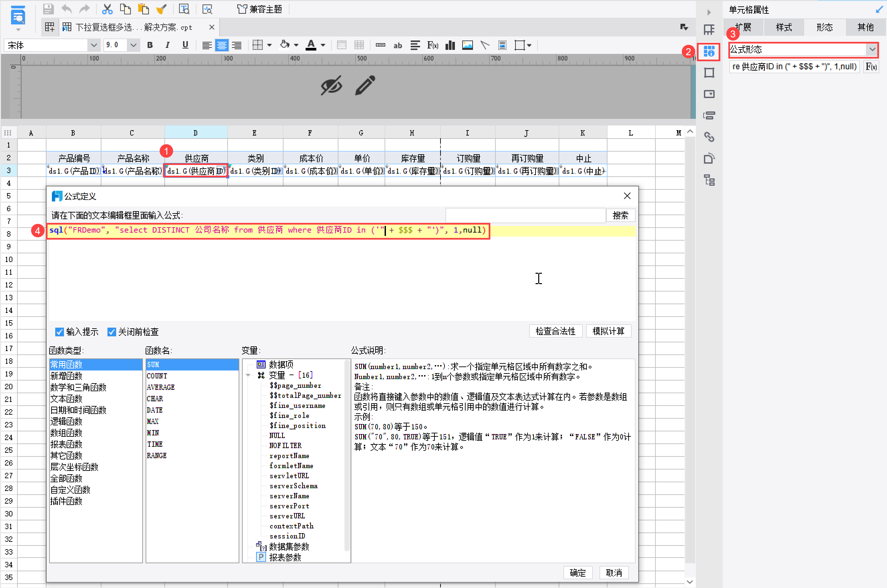Collapse the 变量 tree node
The width and height of the screenshot is (887, 588).
tap(248, 375)
